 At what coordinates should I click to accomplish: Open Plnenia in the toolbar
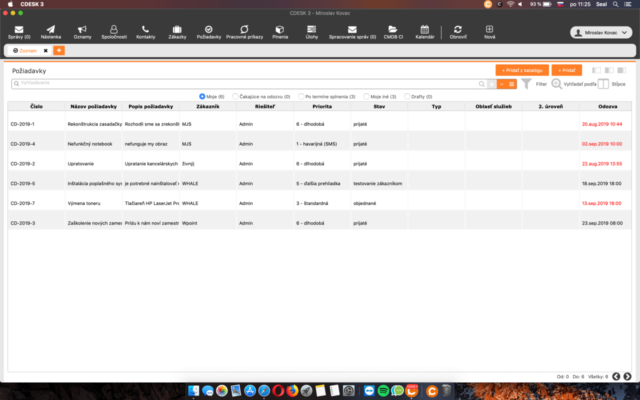click(280, 32)
